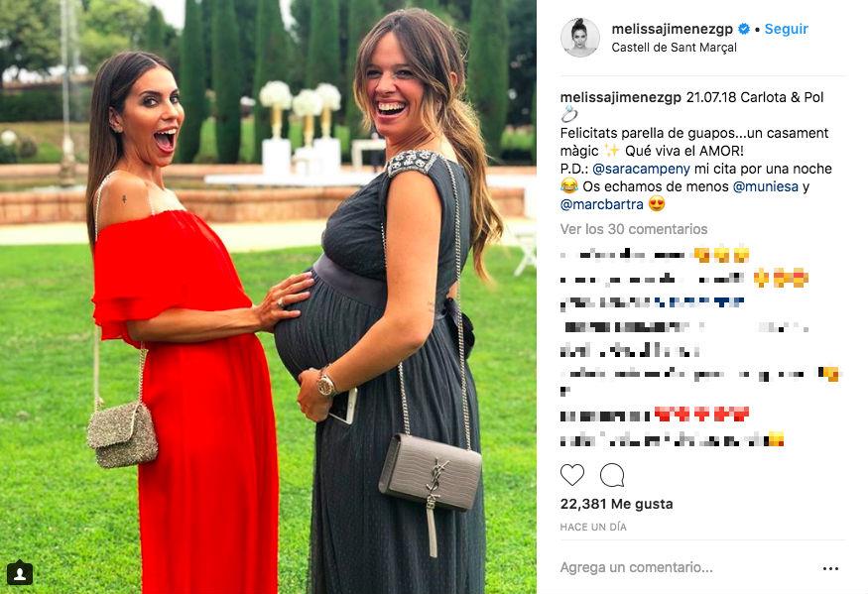Open the comment speech bubble icon
This screenshot has width=868, height=594.
[612, 475]
